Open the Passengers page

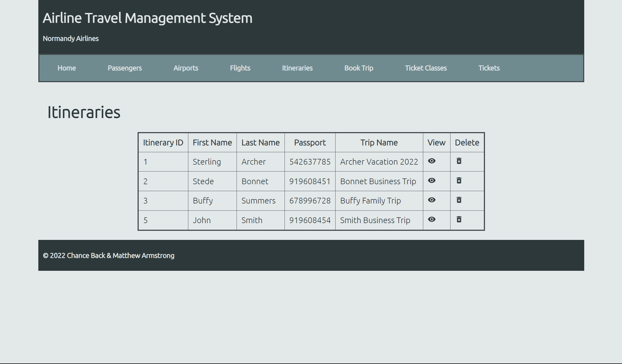(x=125, y=68)
